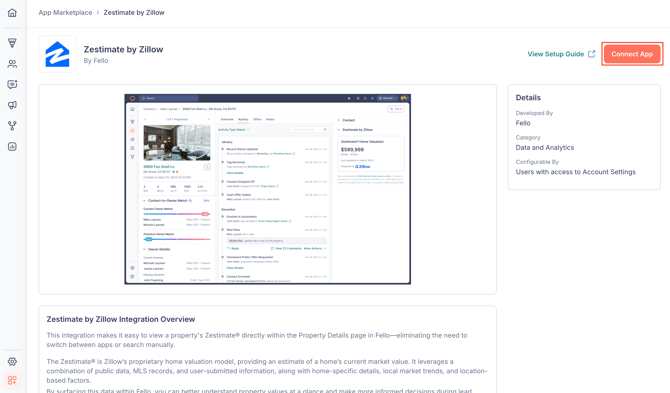Open Contacts people icon in sidebar
The image size is (670, 393).
click(x=12, y=64)
